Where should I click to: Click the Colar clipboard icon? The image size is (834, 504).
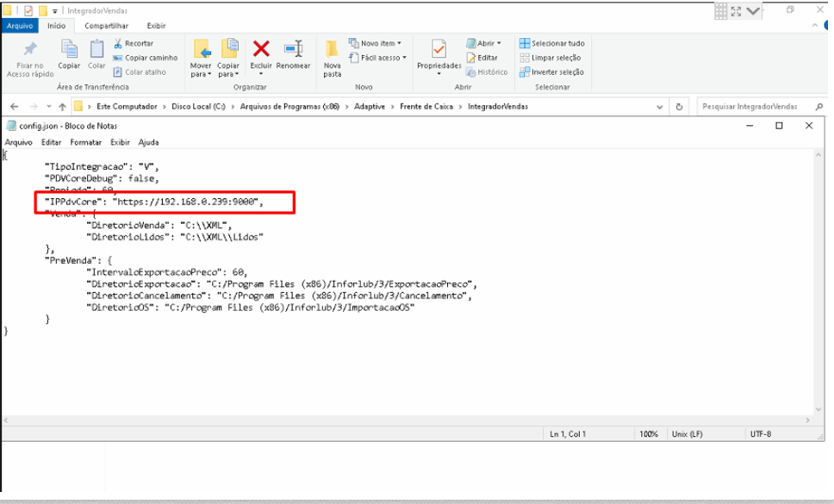tap(96, 49)
